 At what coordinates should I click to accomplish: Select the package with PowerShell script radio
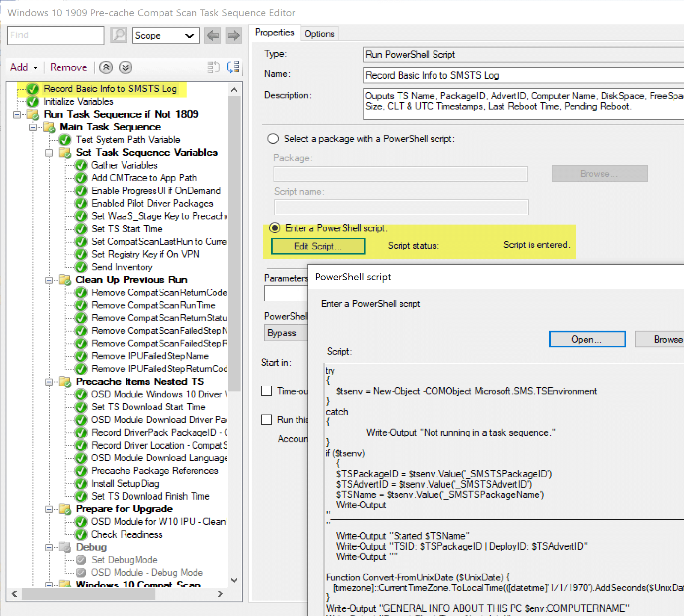click(x=273, y=139)
